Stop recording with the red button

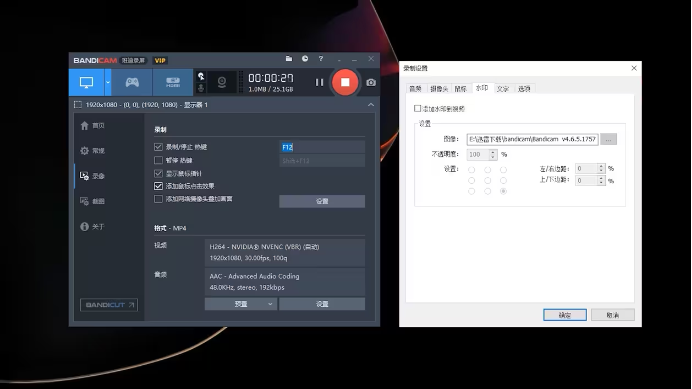345,82
